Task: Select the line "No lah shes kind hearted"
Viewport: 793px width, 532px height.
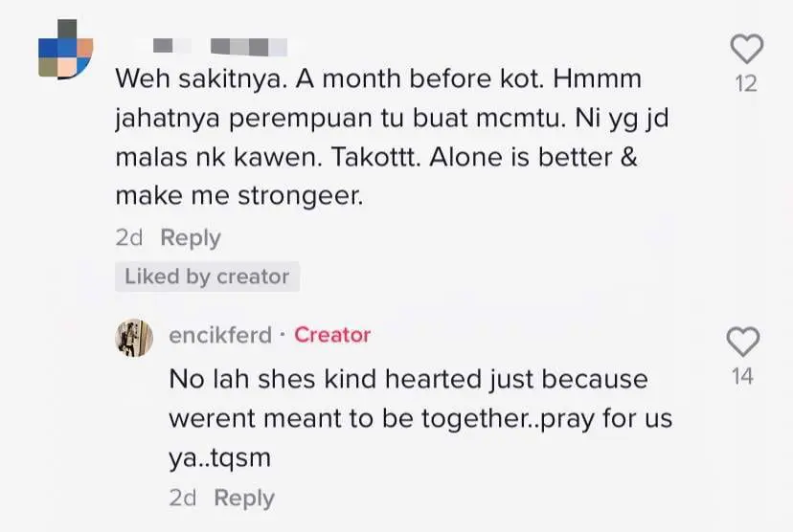Action: (x=408, y=379)
